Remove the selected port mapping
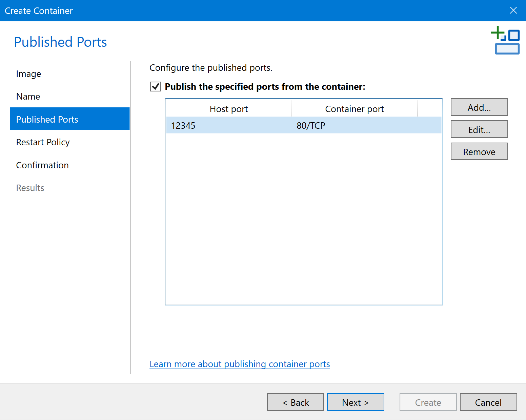 [x=479, y=152]
